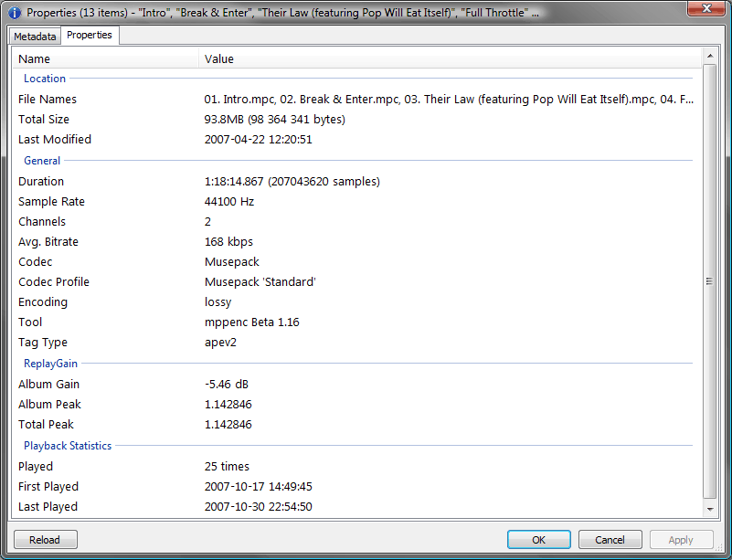732x560 pixels.
Task: Confirm with the OK button
Action: click(x=538, y=540)
